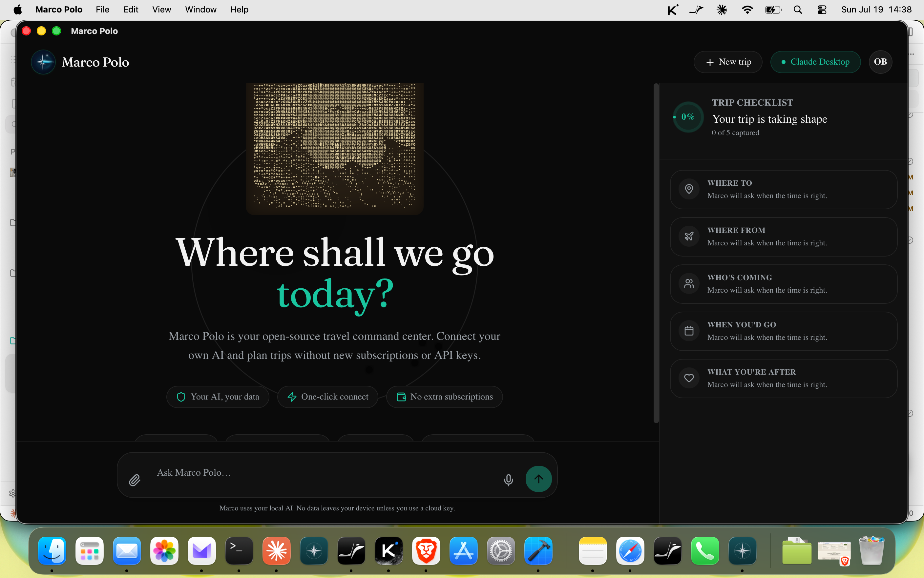
Task: Select the Who's Coming checklist card
Action: pyautogui.click(x=783, y=284)
